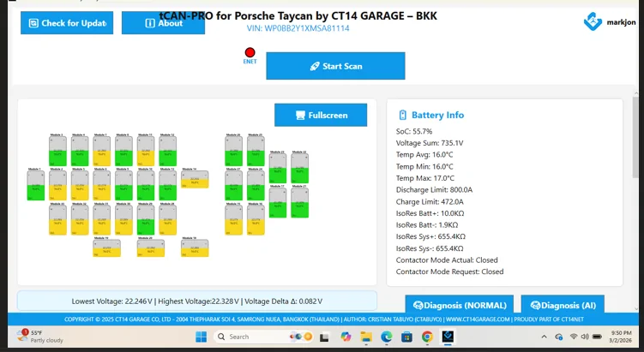644x352 pixels.
Task: Click the volume speaker tray icon
Action: coord(585,337)
